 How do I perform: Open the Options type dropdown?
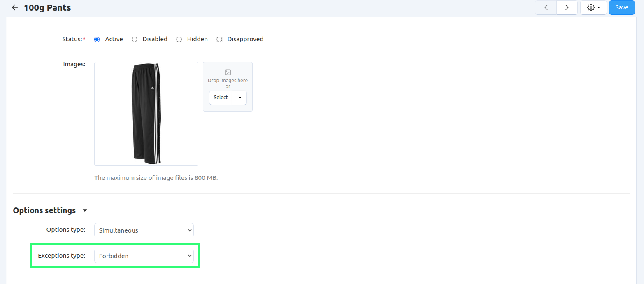(x=144, y=230)
